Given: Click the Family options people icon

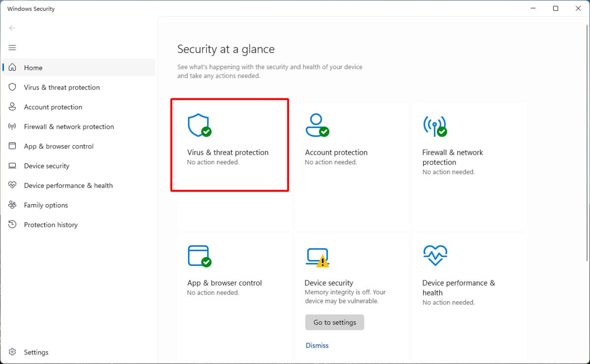Looking at the screenshot, I should [12, 205].
